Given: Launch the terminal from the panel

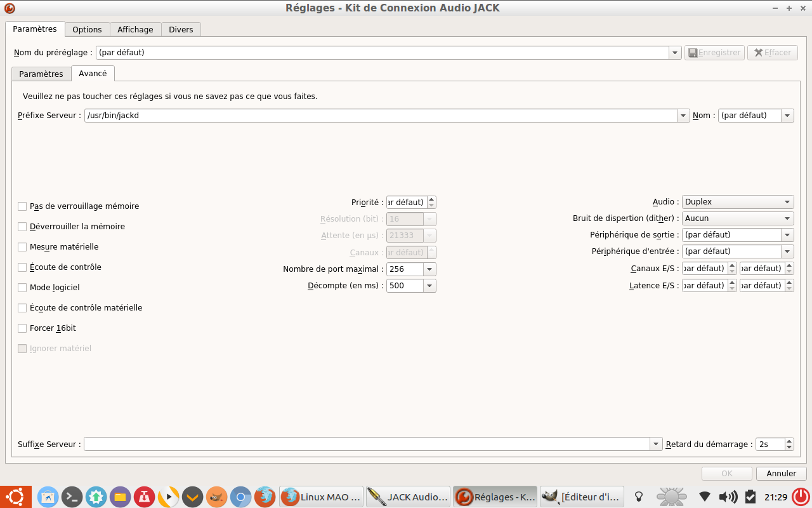Looking at the screenshot, I should click(72, 497).
